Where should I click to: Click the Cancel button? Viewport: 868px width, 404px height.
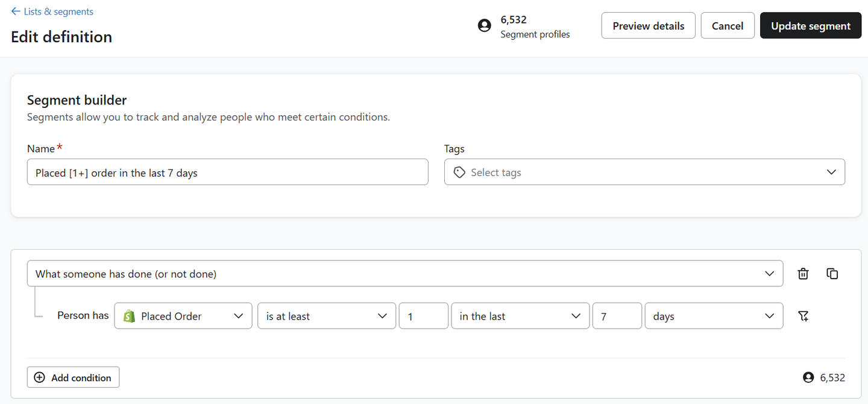pyautogui.click(x=727, y=26)
